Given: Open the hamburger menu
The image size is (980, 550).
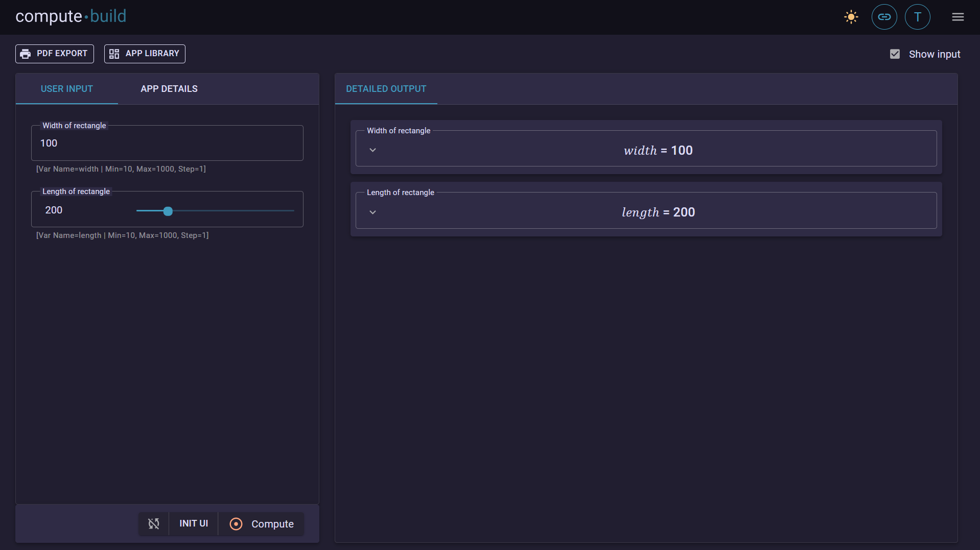Looking at the screenshot, I should click(958, 17).
